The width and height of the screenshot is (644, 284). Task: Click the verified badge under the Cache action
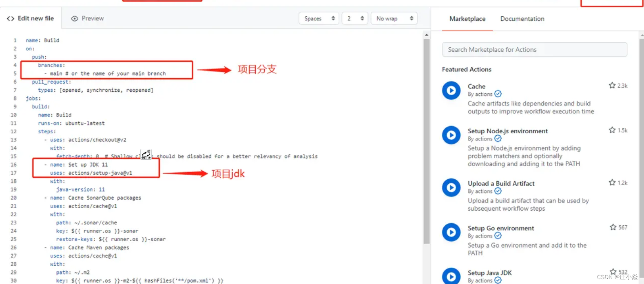pyautogui.click(x=498, y=94)
